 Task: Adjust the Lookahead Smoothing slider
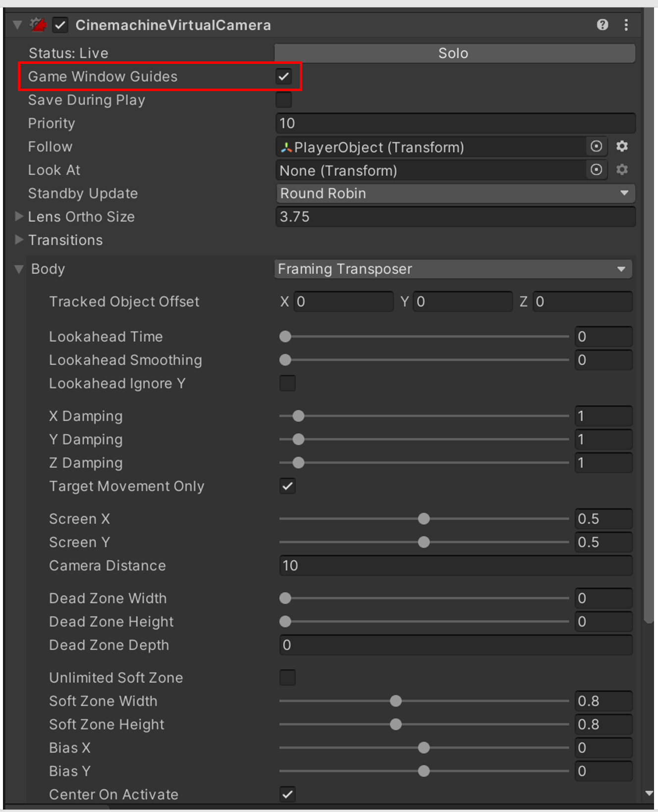[424, 360]
